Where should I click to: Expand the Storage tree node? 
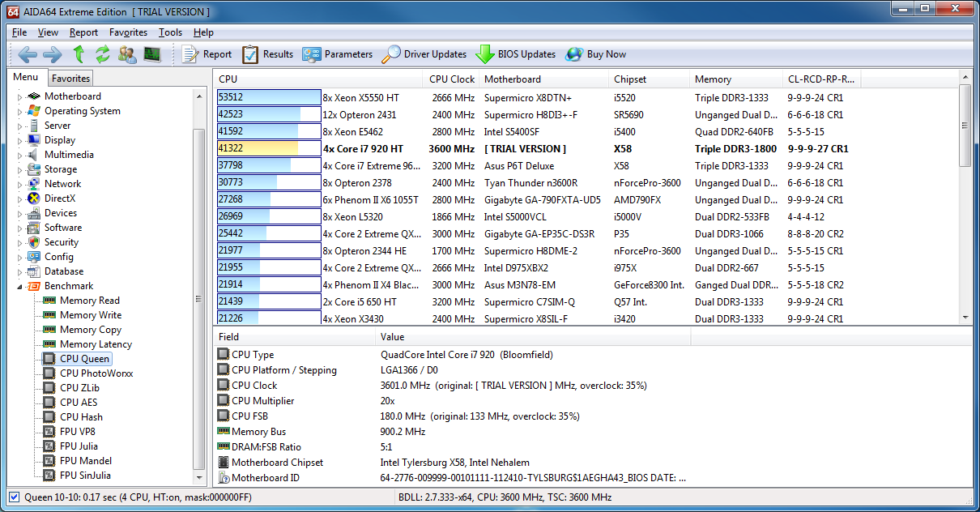point(20,169)
